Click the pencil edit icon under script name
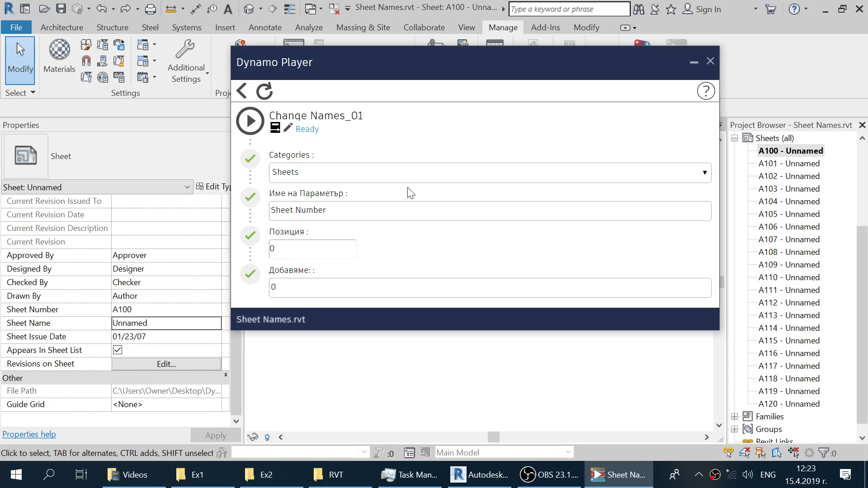The width and height of the screenshot is (868, 488). click(288, 128)
